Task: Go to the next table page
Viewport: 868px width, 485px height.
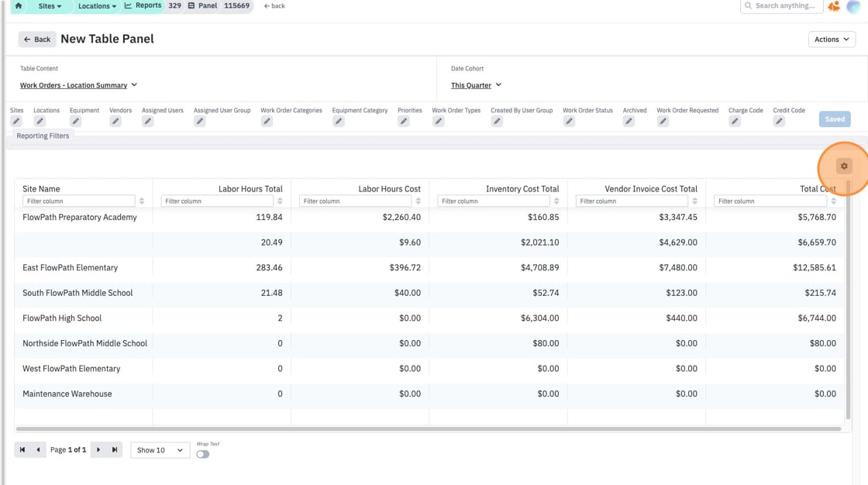Action: pos(98,449)
